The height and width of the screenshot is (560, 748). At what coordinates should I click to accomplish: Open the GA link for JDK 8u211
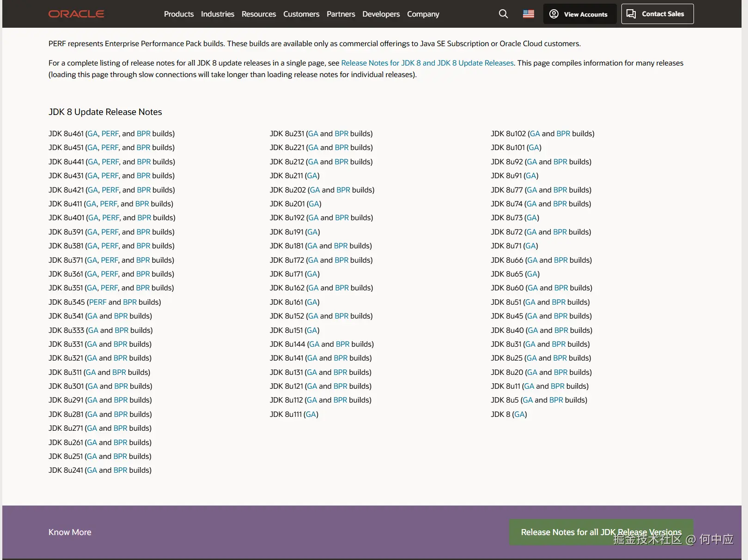(312, 175)
